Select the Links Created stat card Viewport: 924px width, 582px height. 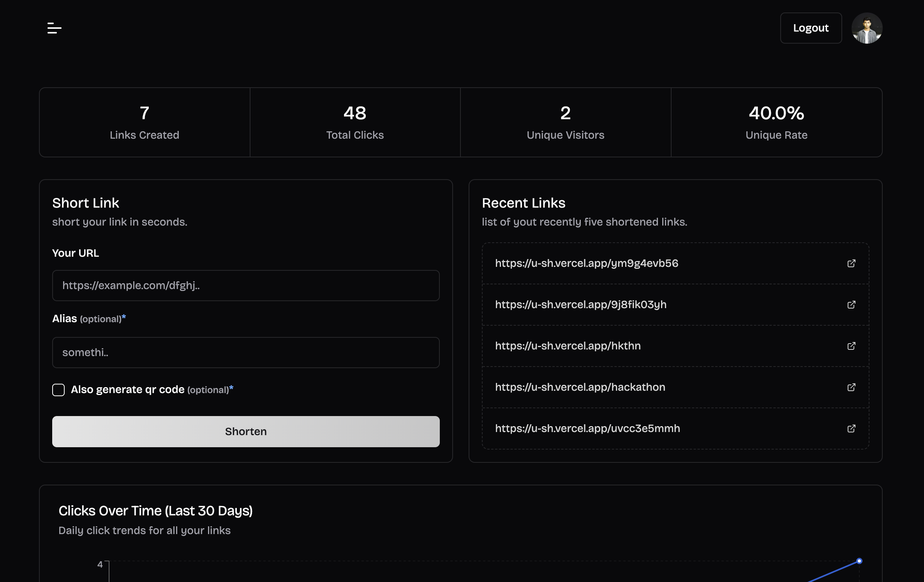point(145,122)
